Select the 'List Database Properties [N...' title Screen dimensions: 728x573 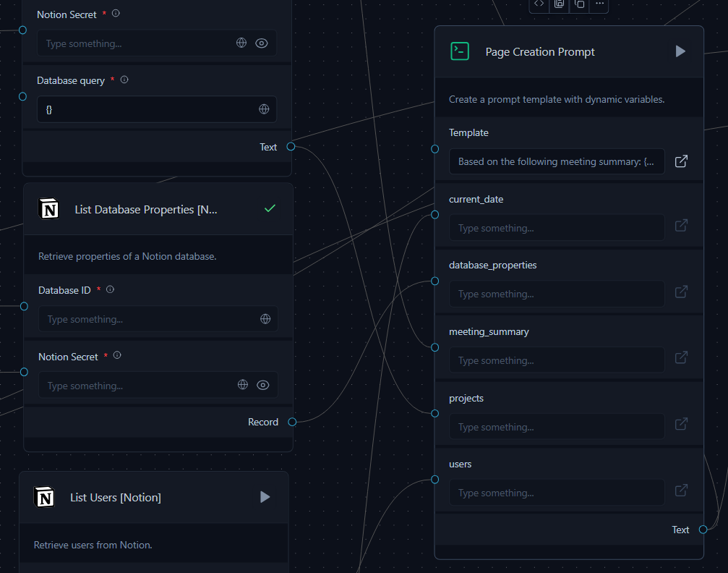click(x=146, y=210)
